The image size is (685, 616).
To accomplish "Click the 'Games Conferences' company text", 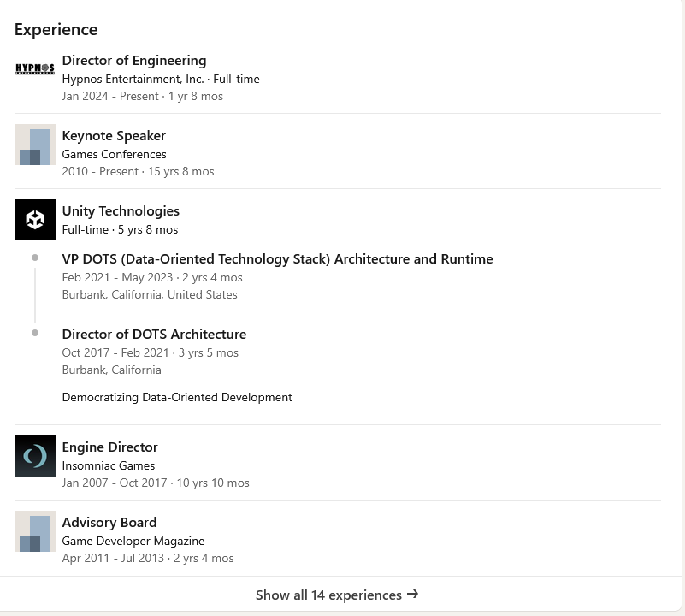I will [x=114, y=154].
